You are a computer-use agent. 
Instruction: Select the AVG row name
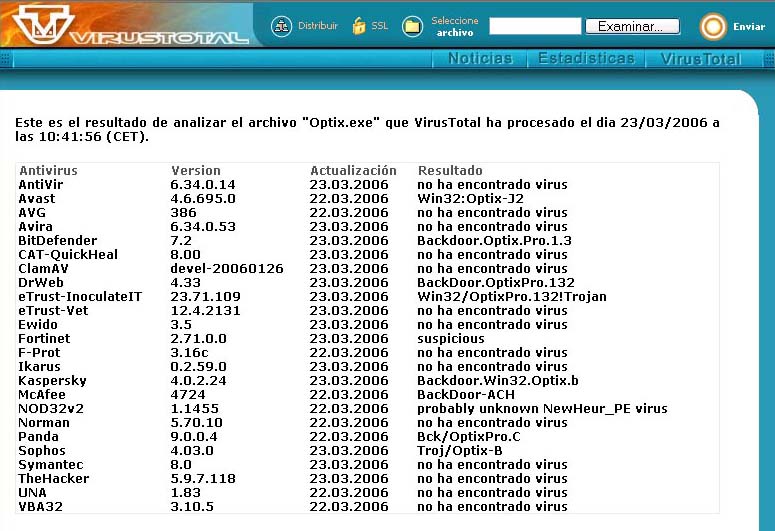pos(32,213)
